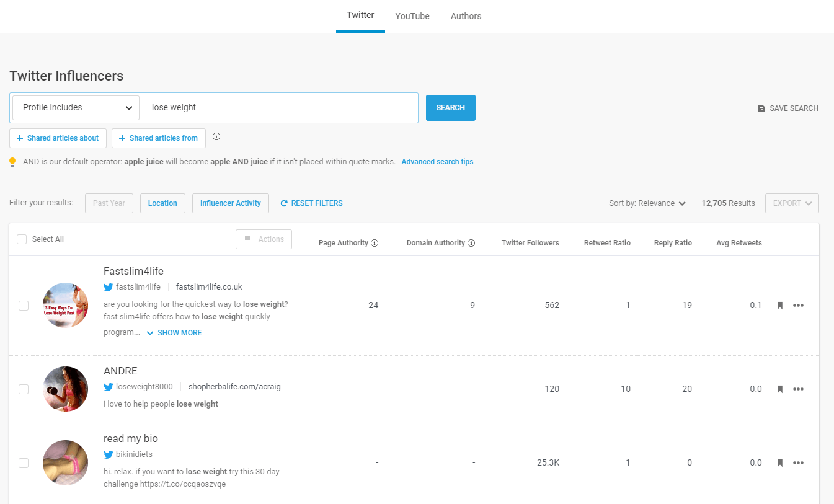Click the Fastslim4life name heading
The height and width of the screenshot is (504, 834).
(x=133, y=271)
